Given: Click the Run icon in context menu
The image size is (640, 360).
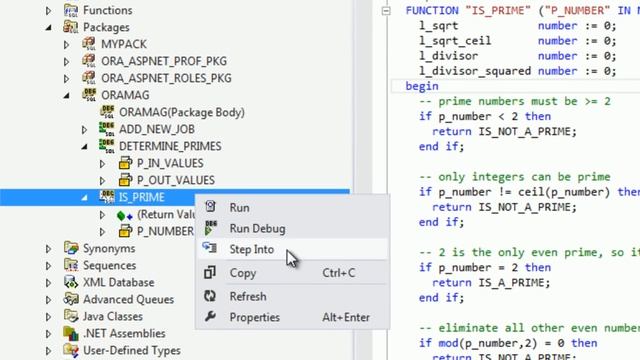Looking at the screenshot, I should [x=210, y=207].
